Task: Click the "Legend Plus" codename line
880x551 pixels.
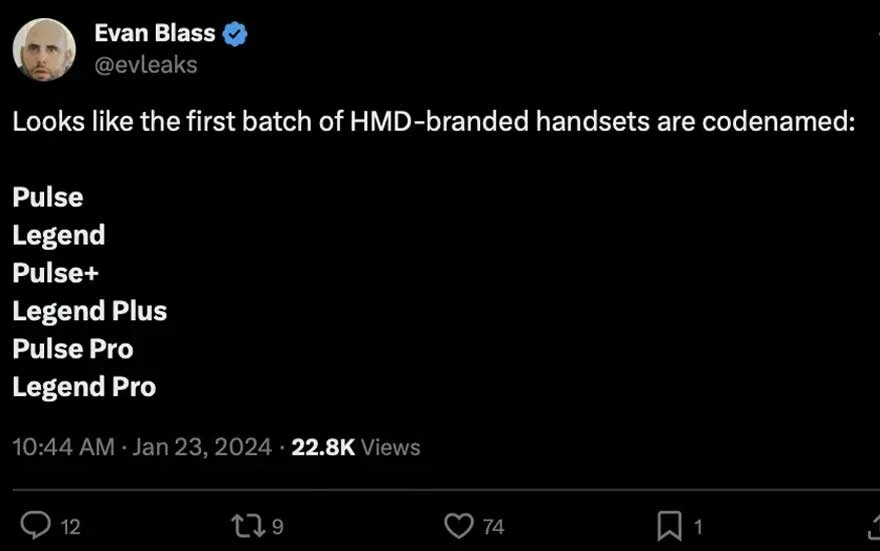Action: pyautogui.click(x=89, y=311)
